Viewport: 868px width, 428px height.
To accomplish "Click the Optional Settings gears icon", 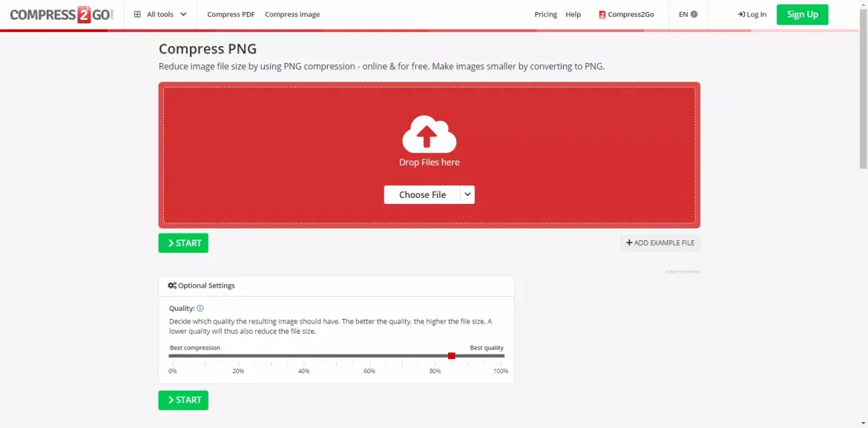I will pyautogui.click(x=172, y=286).
